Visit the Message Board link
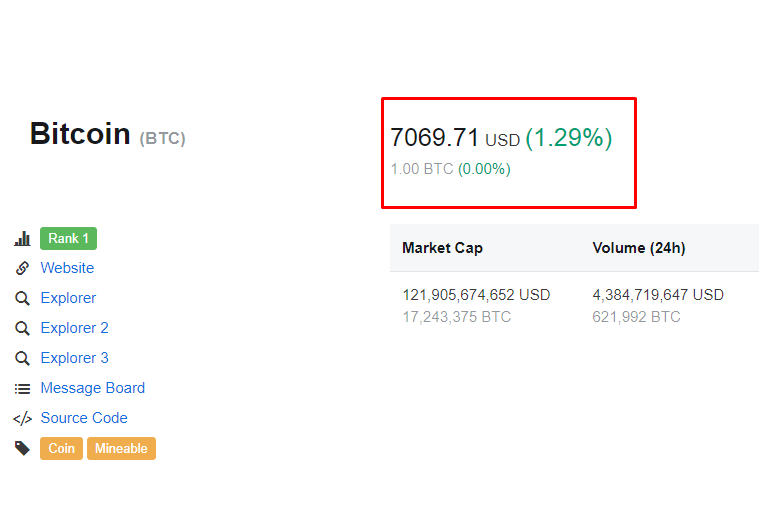759x530 pixels. coord(93,388)
